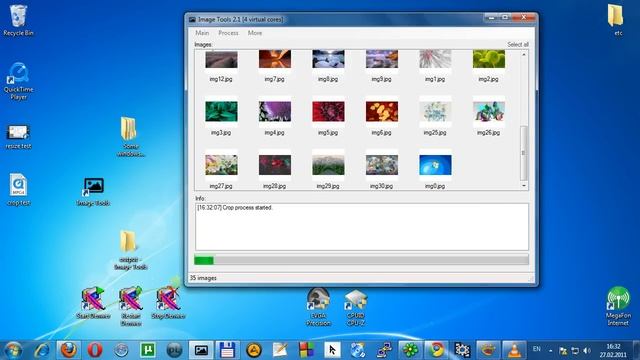The image size is (640, 360).
Task: Select the 'crop test' MPEG4 file
Action: click(x=18, y=190)
